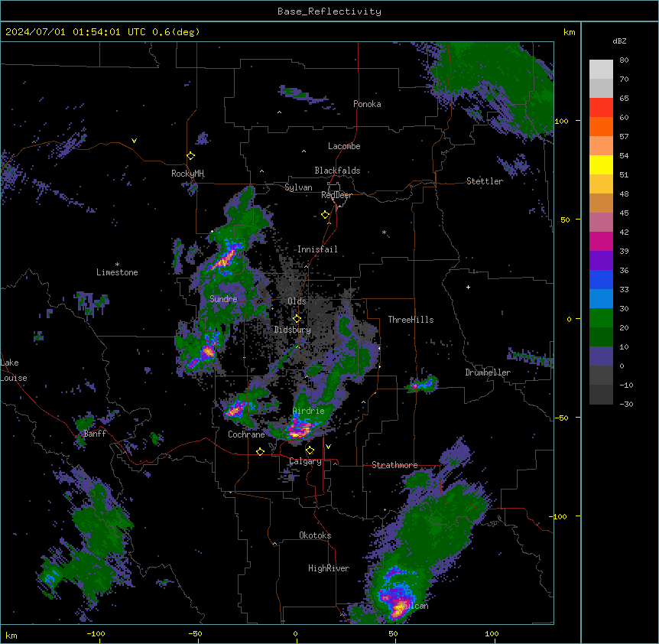Click the Banff label

point(95,434)
